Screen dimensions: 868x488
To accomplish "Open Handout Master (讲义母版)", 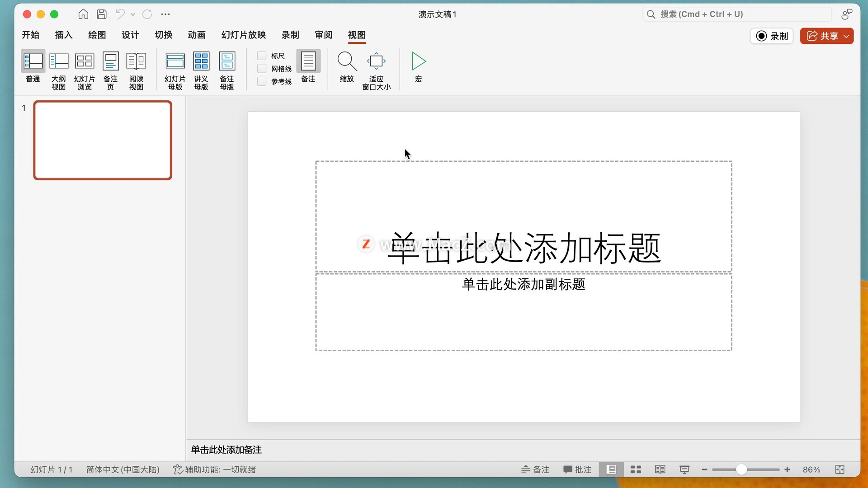I will (x=201, y=71).
